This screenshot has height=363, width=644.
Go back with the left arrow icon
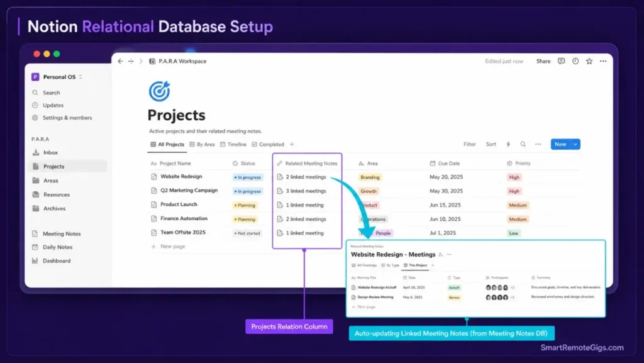[x=120, y=61]
